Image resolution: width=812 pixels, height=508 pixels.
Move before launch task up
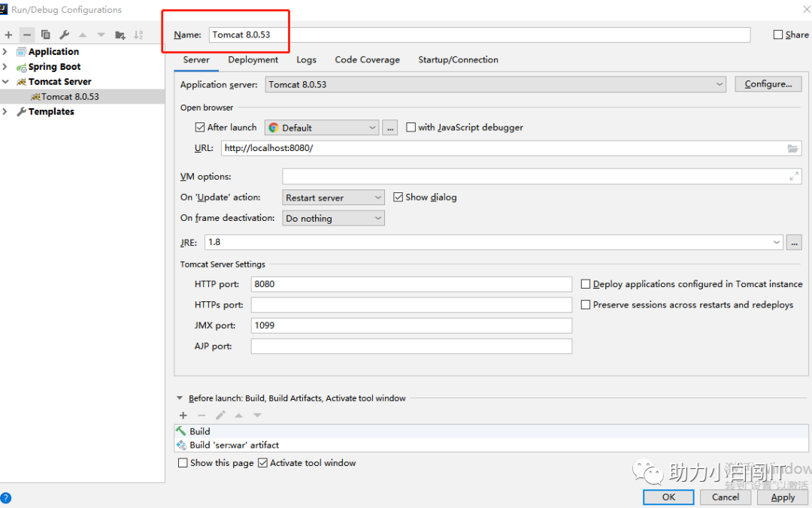tap(239, 416)
